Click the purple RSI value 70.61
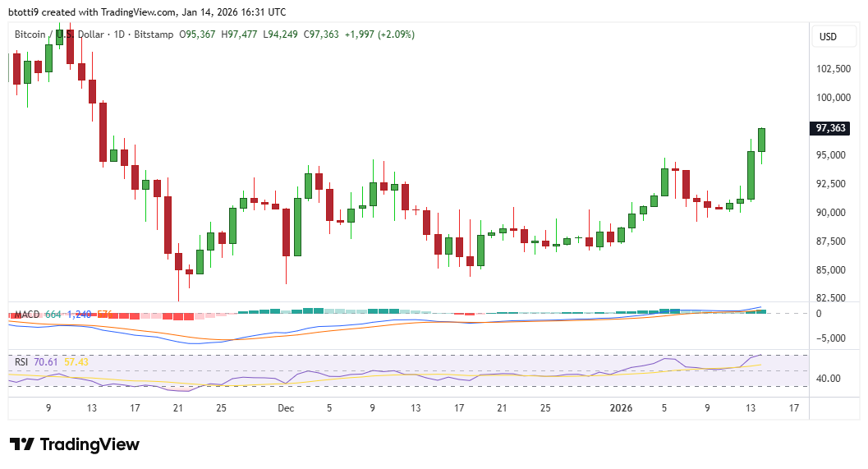The height and width of the screenshot is (469, 868). (x=48, y=361)
